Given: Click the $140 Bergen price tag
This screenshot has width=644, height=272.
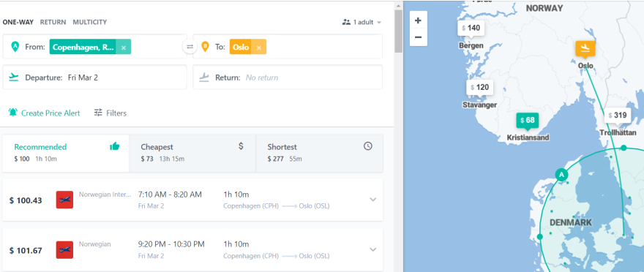Looking at the screenshot, I should (471, 29).
